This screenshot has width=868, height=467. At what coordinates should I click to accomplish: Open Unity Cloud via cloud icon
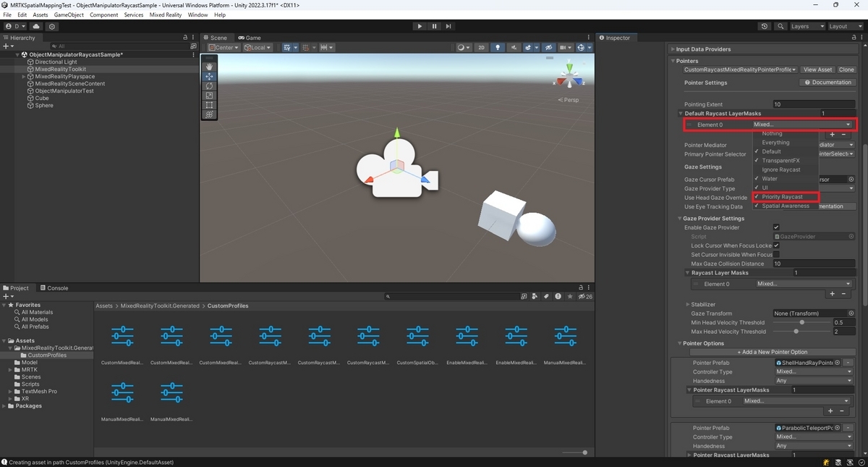[x=36, y=26]
